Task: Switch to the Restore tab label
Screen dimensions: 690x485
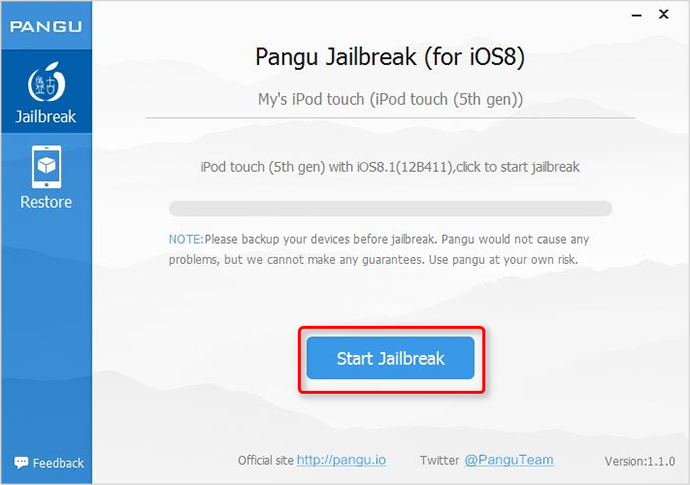Action: click(46, 202)
